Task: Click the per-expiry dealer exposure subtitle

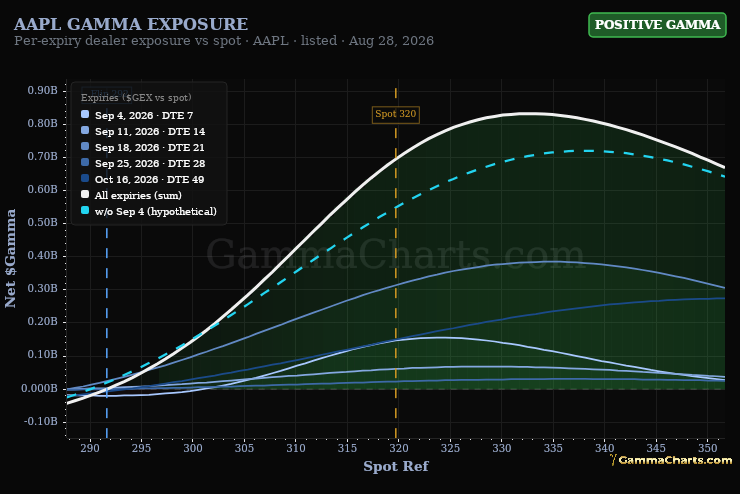Action: tap(224, 41)
